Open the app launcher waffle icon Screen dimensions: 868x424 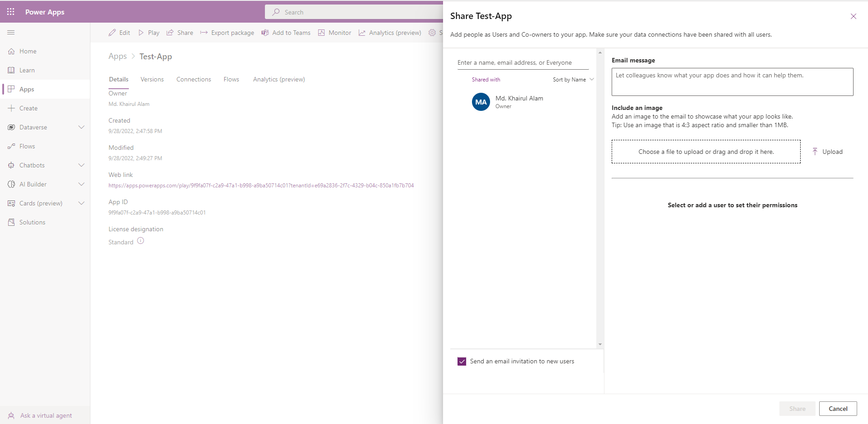click(x=11, y=12)
